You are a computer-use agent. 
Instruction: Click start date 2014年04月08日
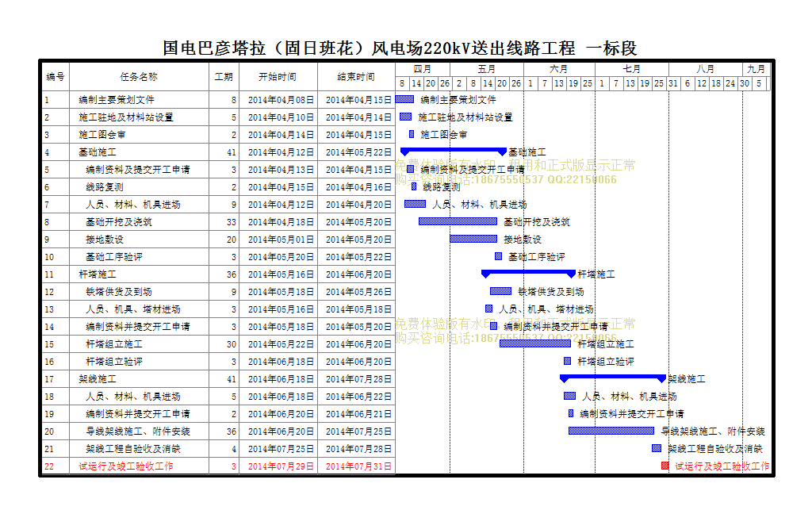tap(281, 100)
